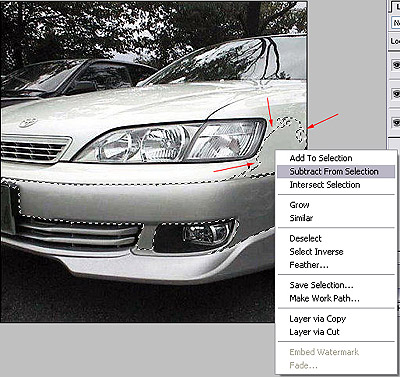
Task: Choose Deselect from the context menu
Action: (x=336, y=238)
